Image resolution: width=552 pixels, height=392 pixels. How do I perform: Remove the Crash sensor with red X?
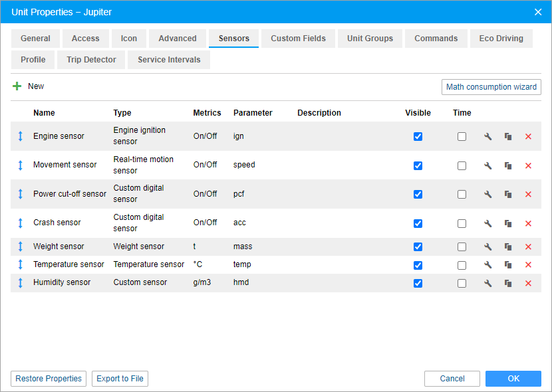tap(528, 223)
